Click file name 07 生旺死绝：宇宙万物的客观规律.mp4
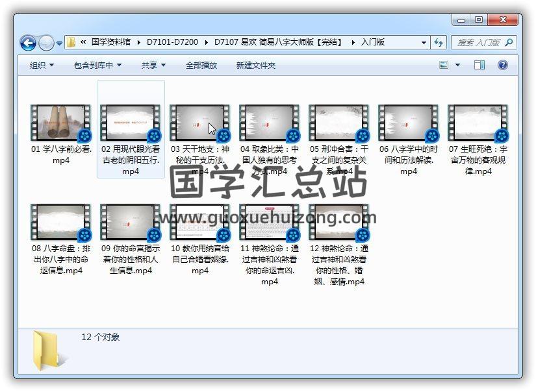 478,160
